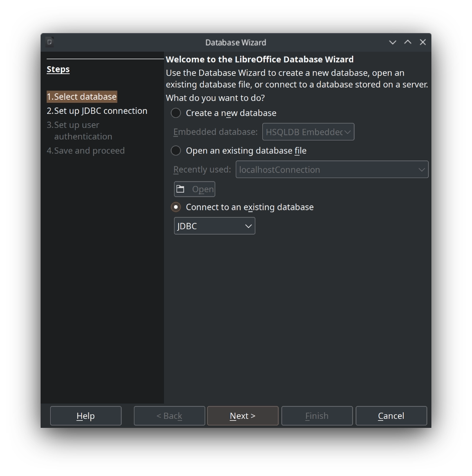The height and width of the screenshot is (476, 472).
Task: Click the window menu icon in title bar
Action: [x=50, y=42]
